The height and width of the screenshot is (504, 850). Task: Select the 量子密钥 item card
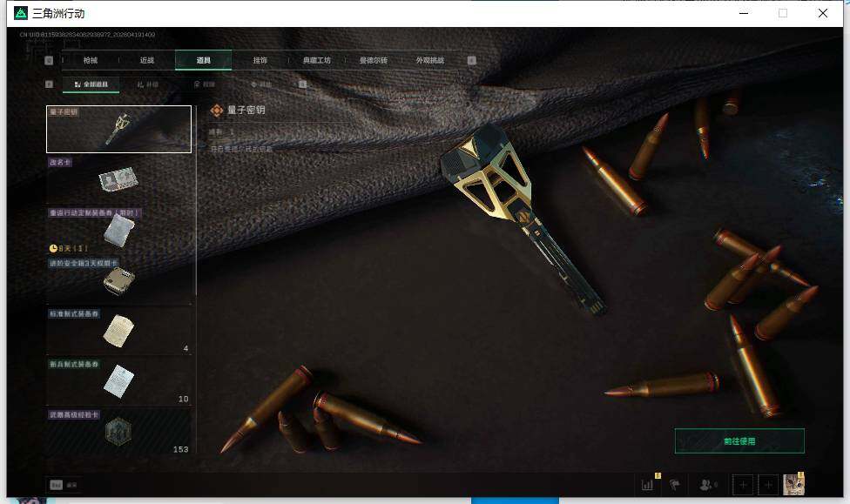pos(118,129)
